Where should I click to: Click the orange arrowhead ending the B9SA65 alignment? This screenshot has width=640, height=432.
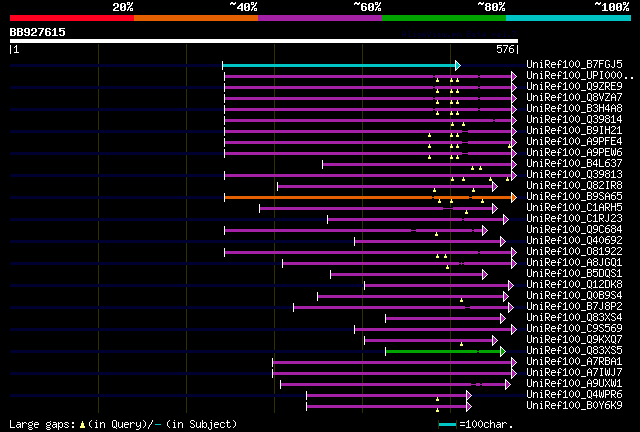(x=514, y=198)
